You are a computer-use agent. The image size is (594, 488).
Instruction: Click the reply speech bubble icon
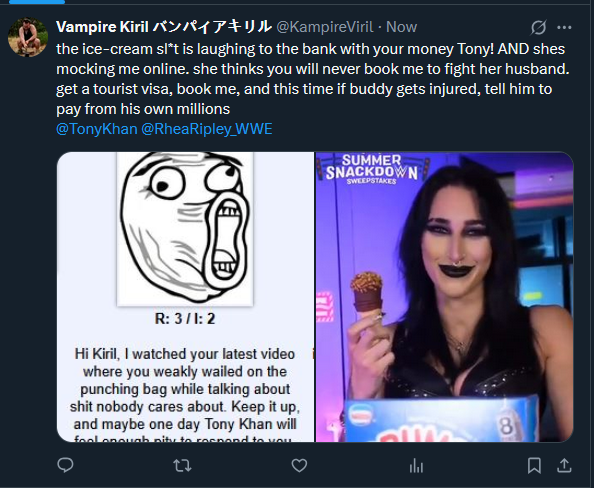click(x=65, y=465)
